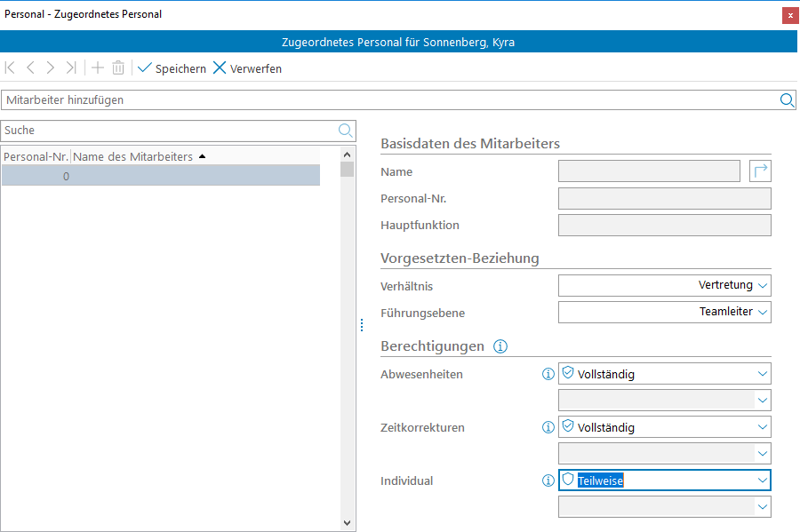The image size is (800, 532).
Task: Show info for Abwesenheiten permission
Action: [548, 375]
